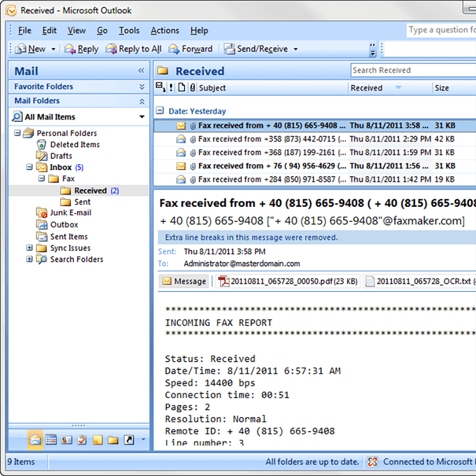Click the Forward button

click(x=191, y=49)
